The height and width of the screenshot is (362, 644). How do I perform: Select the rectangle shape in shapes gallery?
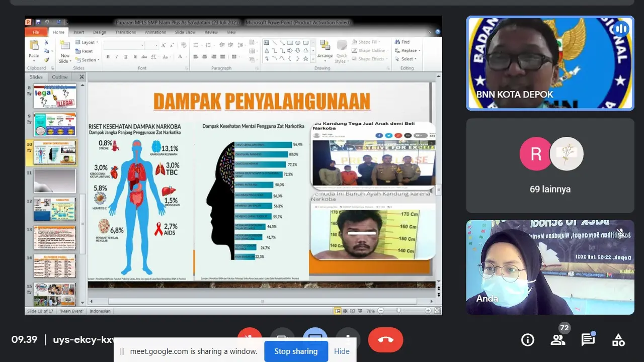click(290, 43)
